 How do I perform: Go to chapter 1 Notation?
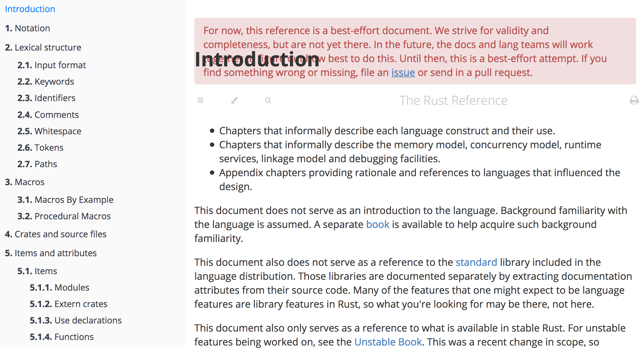click(28, 28)
